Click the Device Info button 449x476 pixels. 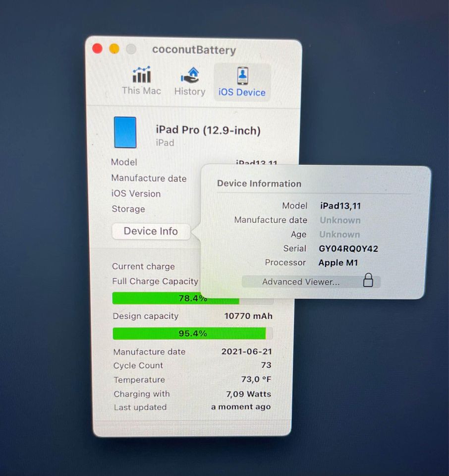pyautogui.click(x=151, y=232)
